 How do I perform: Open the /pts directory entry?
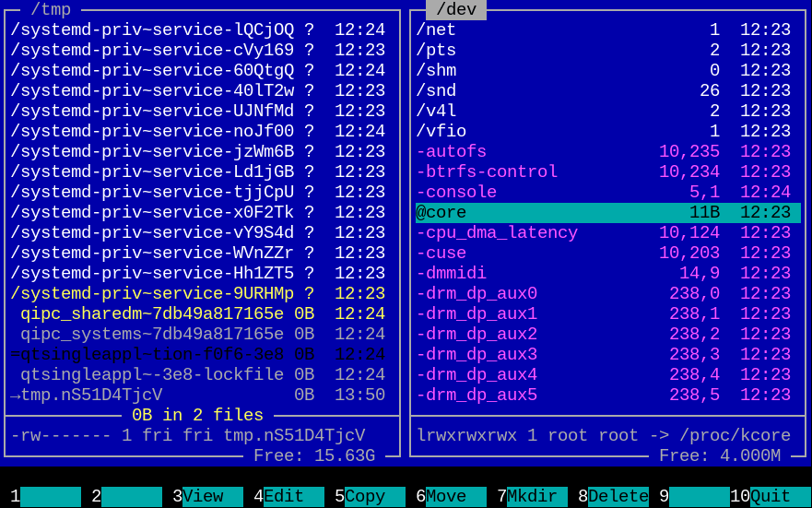click(436, 50)
